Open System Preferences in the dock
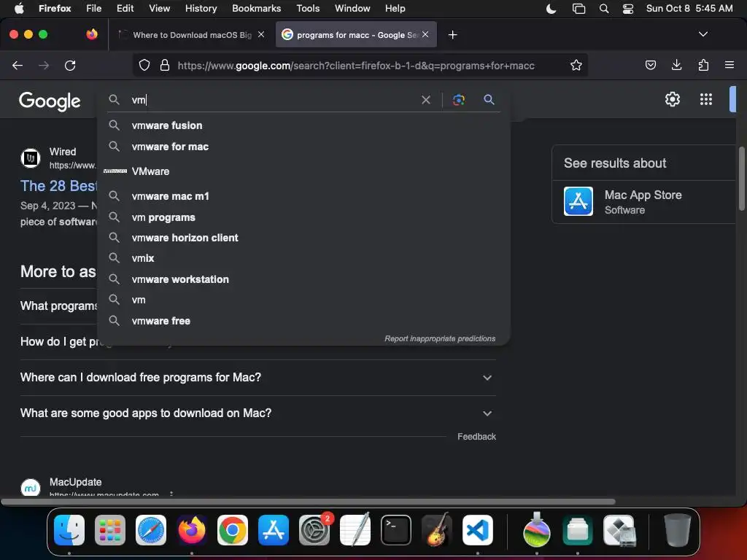Image resolution: width=747 pixels, height=560 pixels. (314, 530)
